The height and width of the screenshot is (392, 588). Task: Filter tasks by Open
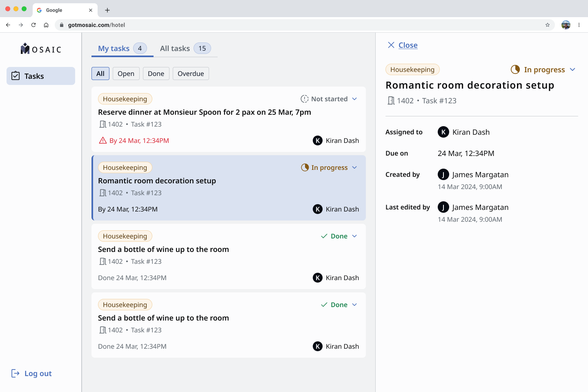coord(126,73)
